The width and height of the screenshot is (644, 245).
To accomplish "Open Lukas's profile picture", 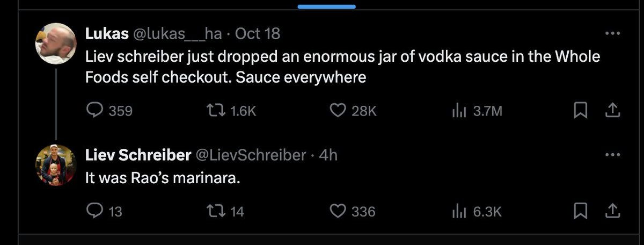I will coord(56,44).
